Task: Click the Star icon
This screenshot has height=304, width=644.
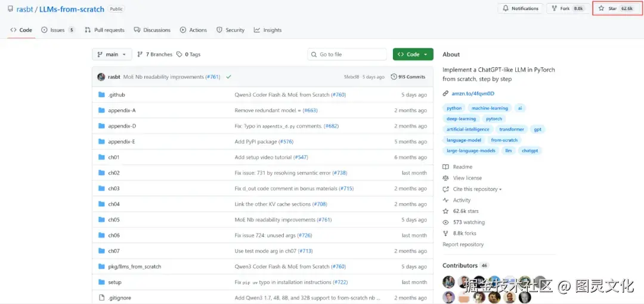Action: [x=602, y=8]
